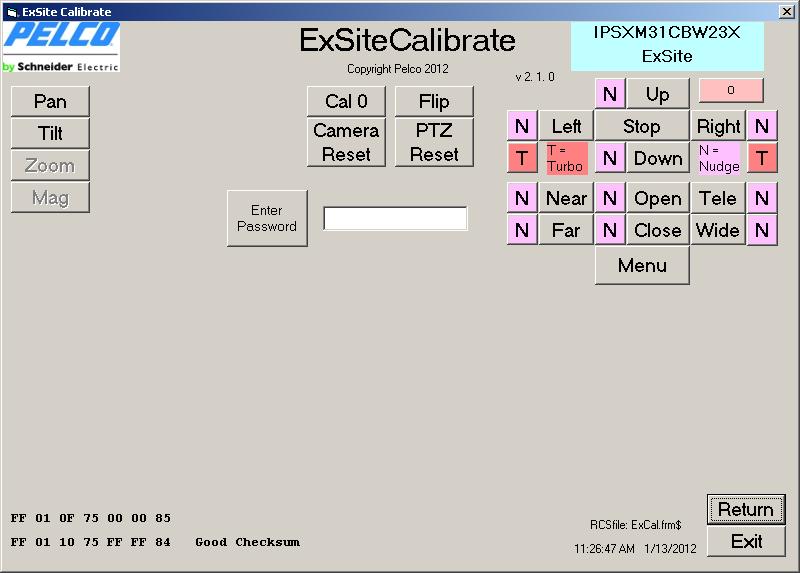This screenshot has width=800, height=573.
Task: Open the iris
Action: point(658,197)
